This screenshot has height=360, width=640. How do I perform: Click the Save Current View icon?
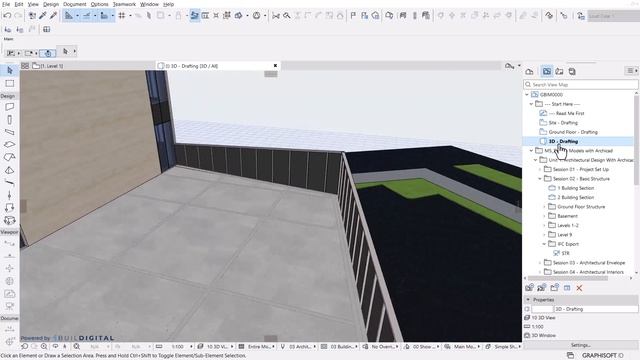click(529, 288)
